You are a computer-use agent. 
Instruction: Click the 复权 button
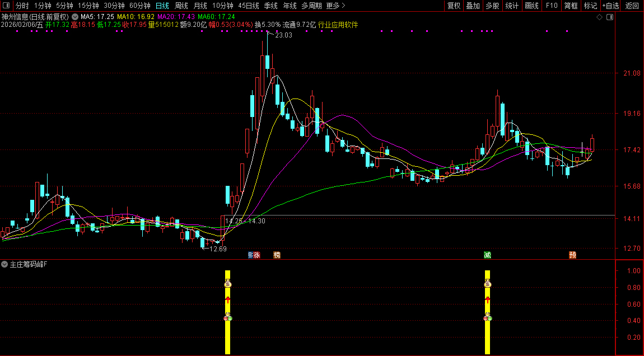pos(454,6)
